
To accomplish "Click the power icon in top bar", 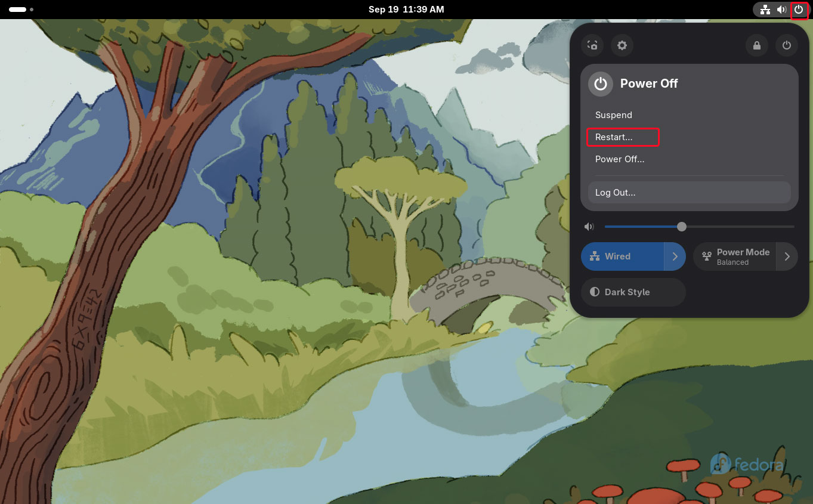I will tap(799, 10).
